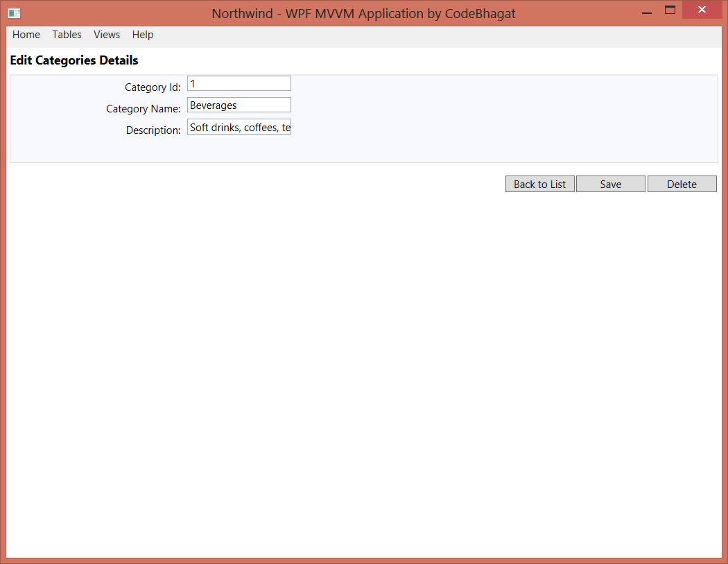Save the category changes
728x564 pixels.
pyautogui.click(x=611, y=184)
